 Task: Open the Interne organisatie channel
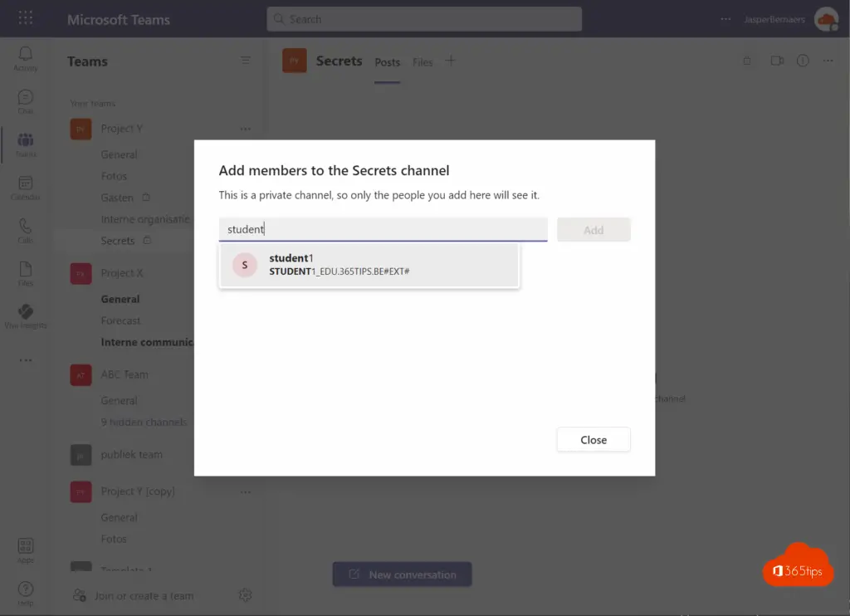(x=145, y=219)
